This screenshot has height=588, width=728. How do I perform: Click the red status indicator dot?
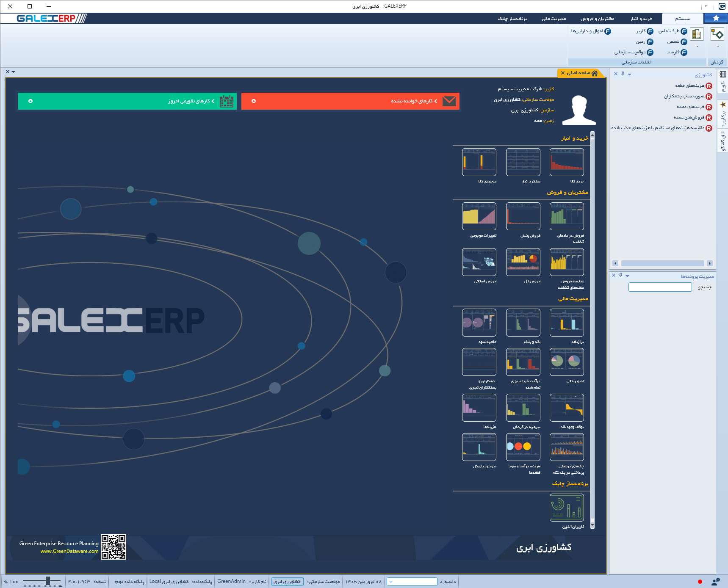[700, 582]
